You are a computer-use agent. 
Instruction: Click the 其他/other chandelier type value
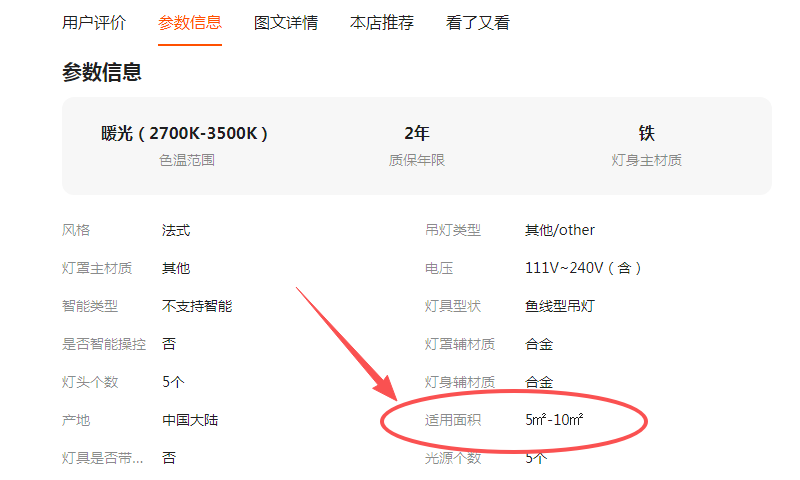(x=560, y=230)
